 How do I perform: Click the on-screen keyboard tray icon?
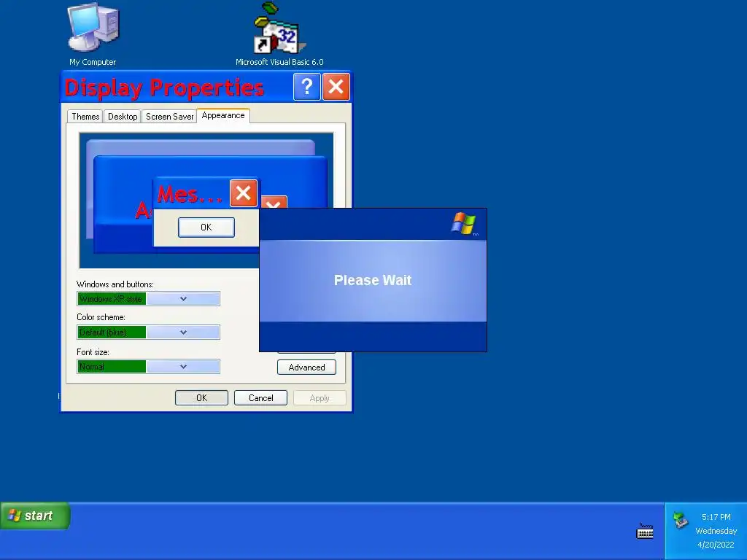645,531
